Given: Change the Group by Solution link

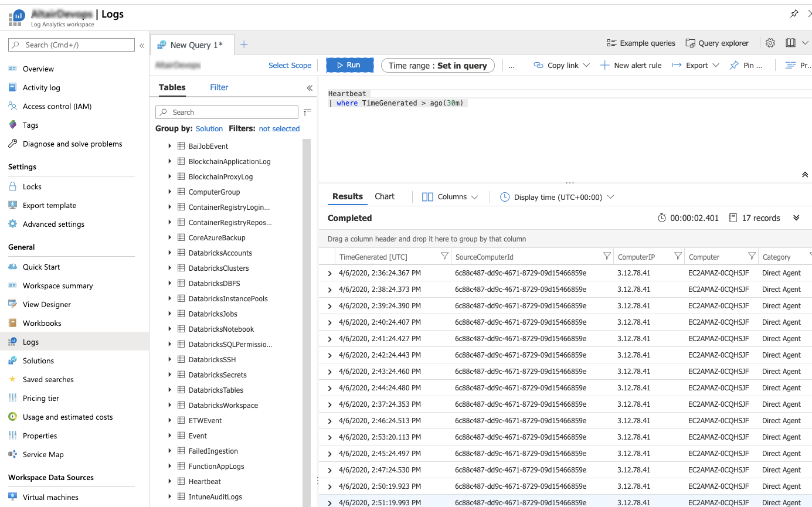Looking at the screenshot, I should [x=209, y=129].
